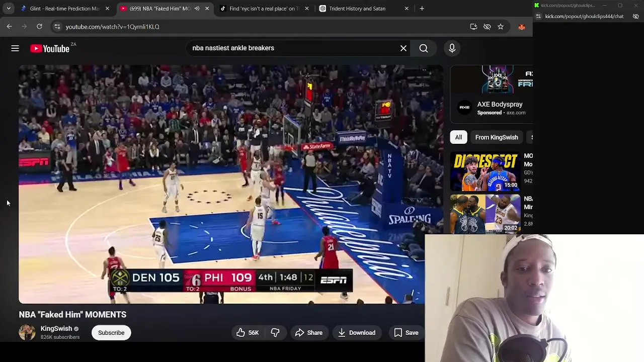Switch to the 'nyc isn't a real place' tab
The height and width of the screenshot is (362, 644).
264,9
